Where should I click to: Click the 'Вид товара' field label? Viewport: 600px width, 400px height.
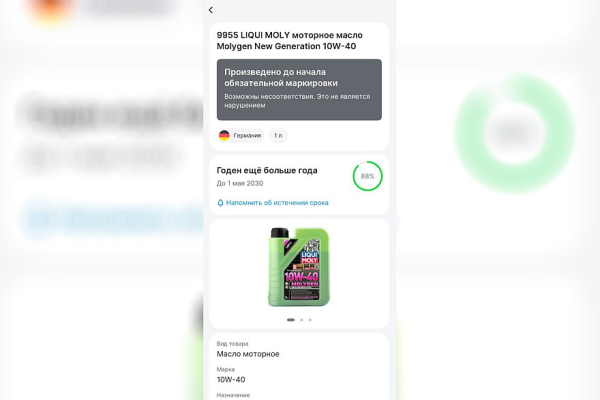click(232, 344)
